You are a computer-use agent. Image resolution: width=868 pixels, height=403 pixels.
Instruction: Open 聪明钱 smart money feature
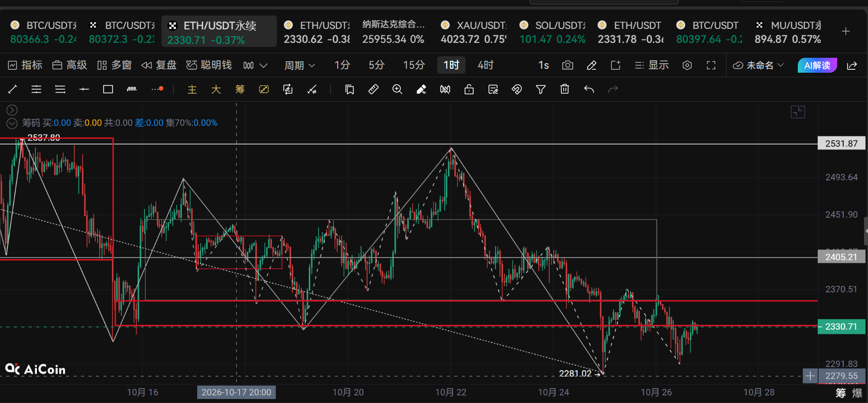[x=209, y=65]
